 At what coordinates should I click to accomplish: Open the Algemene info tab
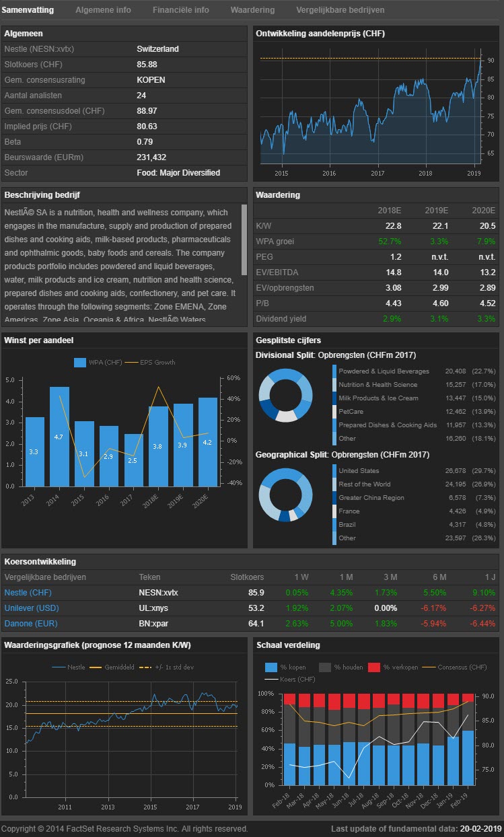coord(103,10)
